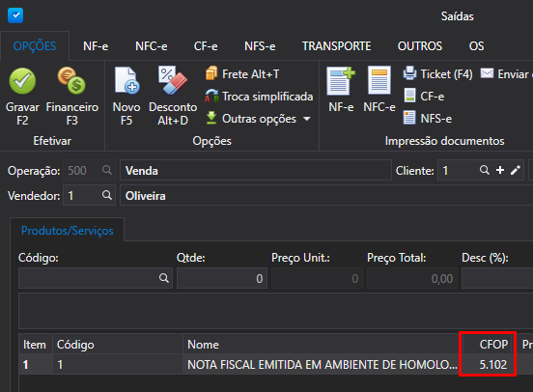Click Venda operation description field
The image size is (533, 392).
click(256, 170)
